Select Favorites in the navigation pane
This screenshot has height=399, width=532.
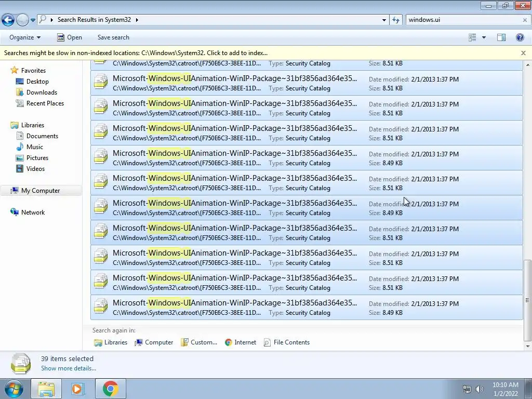click(x=33, y=71)
